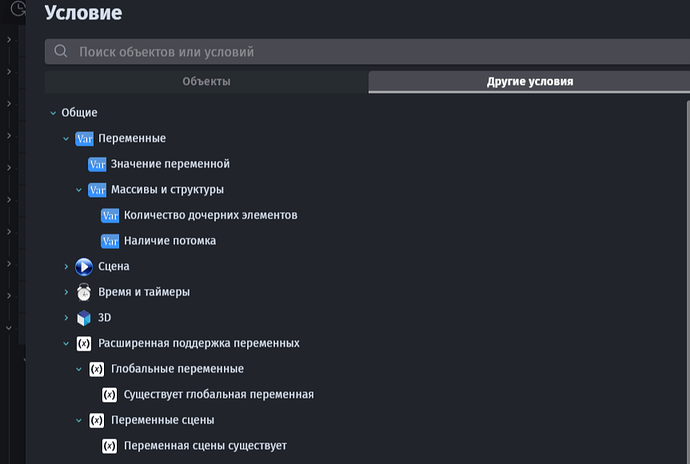Collapse the Общие category

[53, 113]
